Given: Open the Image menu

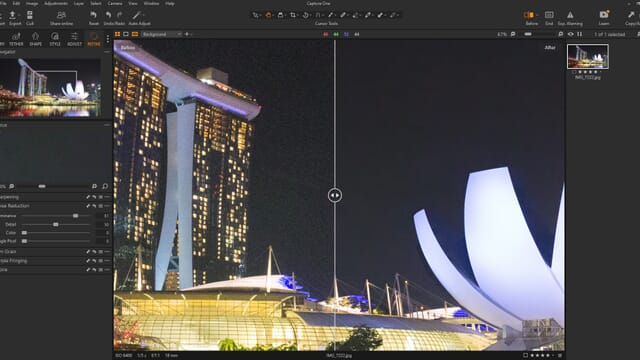Looking at the screenshot, I should [32, 3].
